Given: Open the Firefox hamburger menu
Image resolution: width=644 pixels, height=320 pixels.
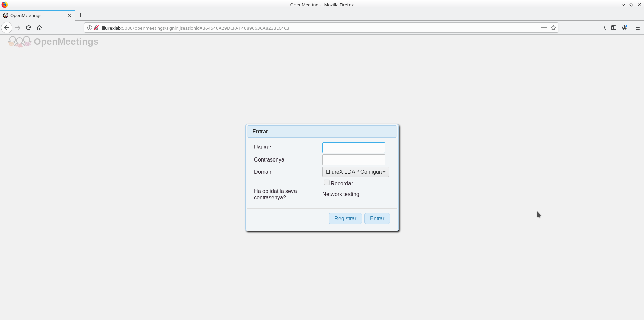Looking at the screenshot, I should coord(638,28).
